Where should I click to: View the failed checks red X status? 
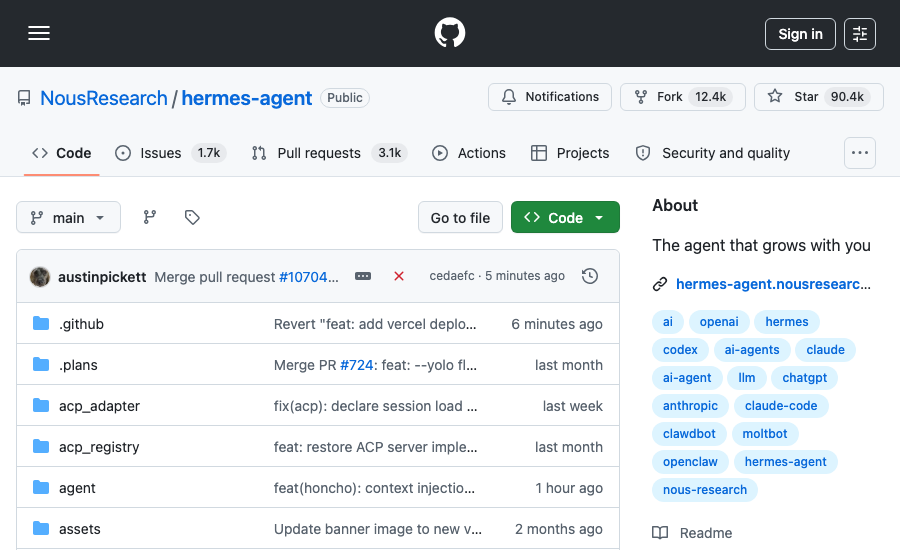pyautogui.click(x=399, y=276)
